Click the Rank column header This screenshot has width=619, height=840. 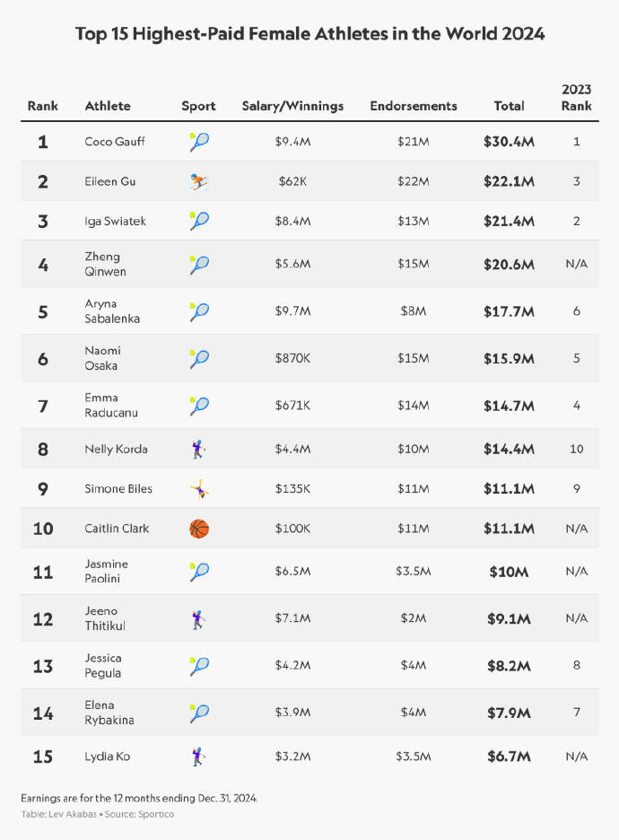(x=42, y=106)
